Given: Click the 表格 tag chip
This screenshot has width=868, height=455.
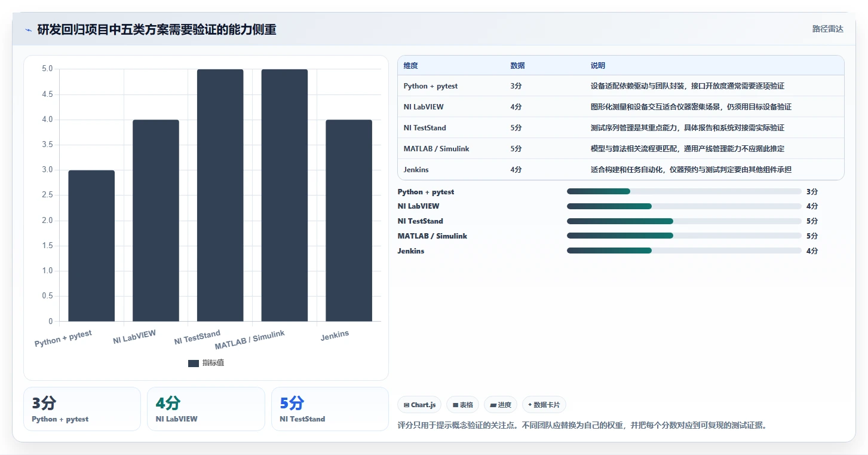Looking at the screenshot, I should point(463,405).
